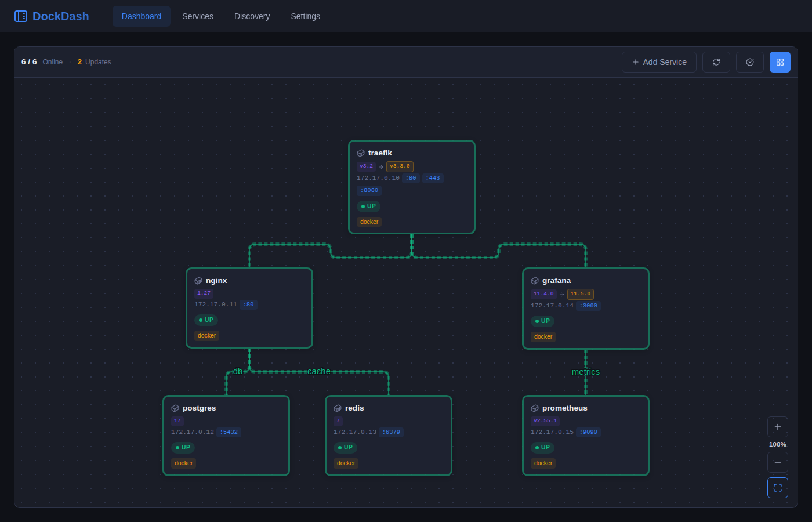Click the docker tag on grafana
This screenshot has height=522, width=812.
pyautogui.click(x=543, y=337)
